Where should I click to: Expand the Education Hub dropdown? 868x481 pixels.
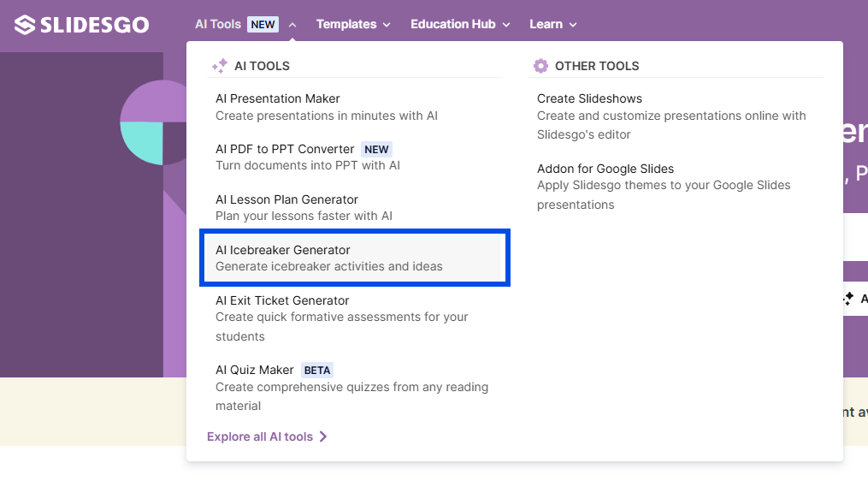pos(460,25)
